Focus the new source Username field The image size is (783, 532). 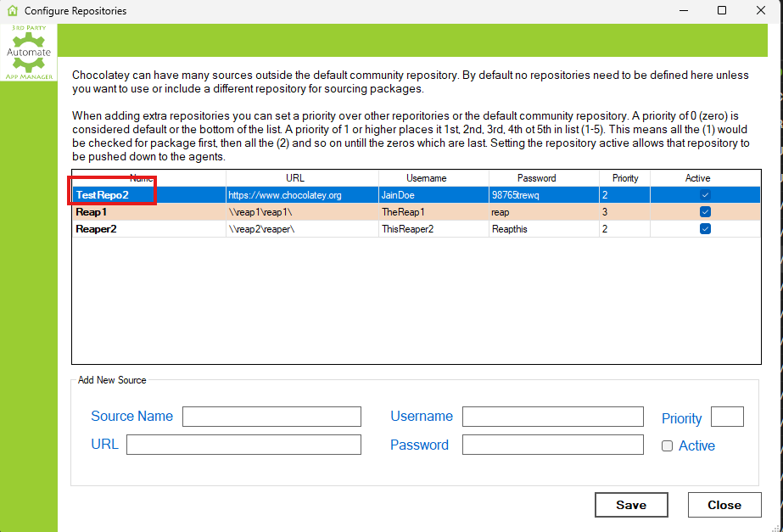pyautogui.click(x=552, y=417)
